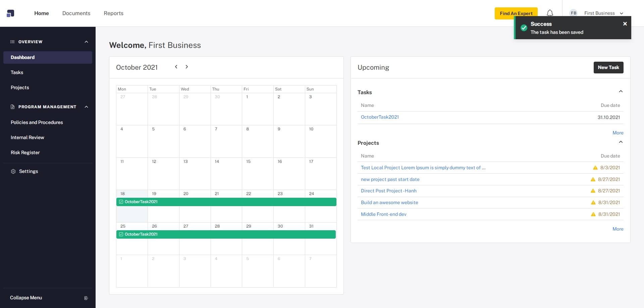Click warning icon beside Build an awesome website

pos(593,202)
